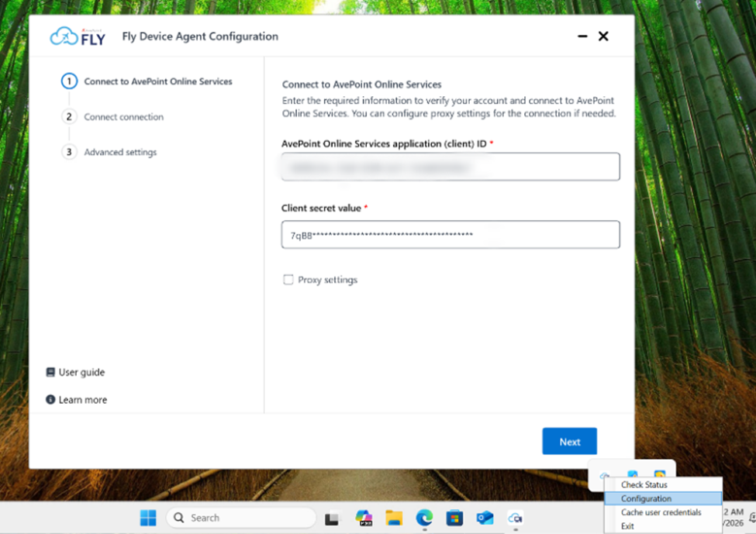The image size is (756, 534).
Task: Open the Learn more link
Action: (83, 400)
